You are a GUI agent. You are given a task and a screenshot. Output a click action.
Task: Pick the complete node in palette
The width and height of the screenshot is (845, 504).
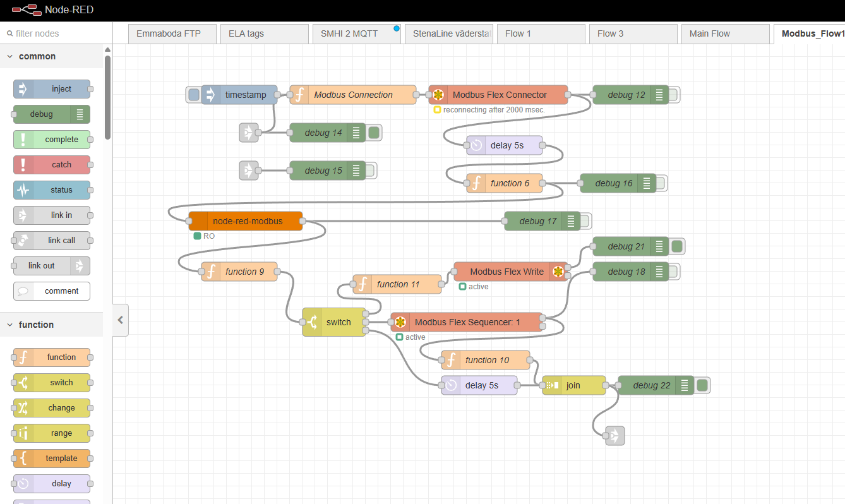tap(52, 140)
